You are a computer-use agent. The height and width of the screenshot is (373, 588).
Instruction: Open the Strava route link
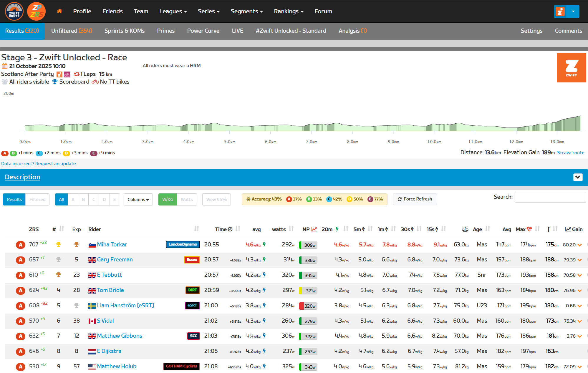[x=570, y=152]
